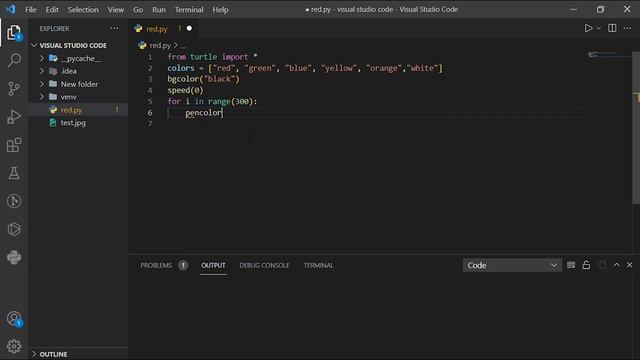Open the Terminal menu

point(189,9)
